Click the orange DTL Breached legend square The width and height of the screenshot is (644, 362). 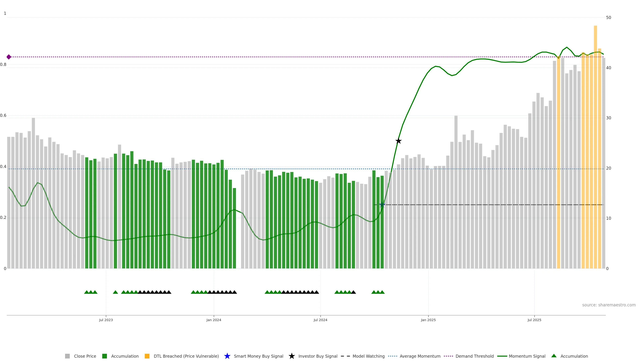(147, 356)
